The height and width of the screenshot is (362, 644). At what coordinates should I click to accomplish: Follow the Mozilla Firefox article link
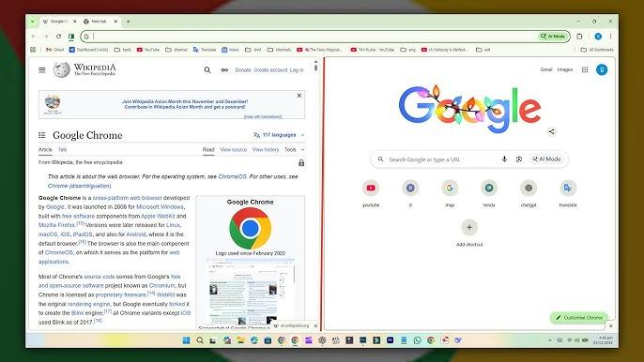click(56, 225)
